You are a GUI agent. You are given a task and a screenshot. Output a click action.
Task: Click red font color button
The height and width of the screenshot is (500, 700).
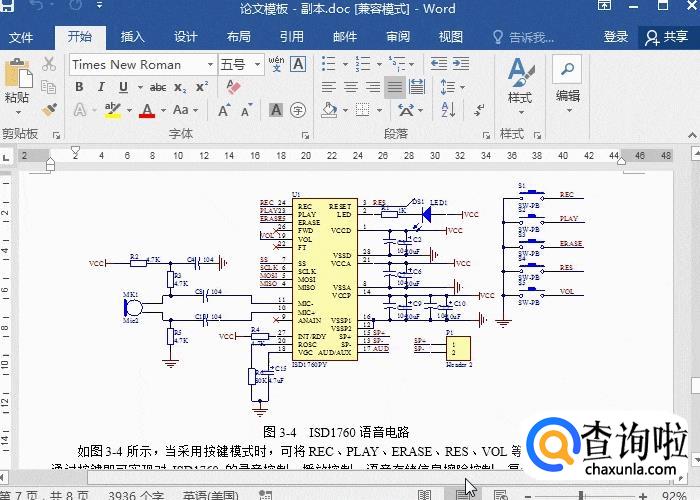(x=147, y=110)
